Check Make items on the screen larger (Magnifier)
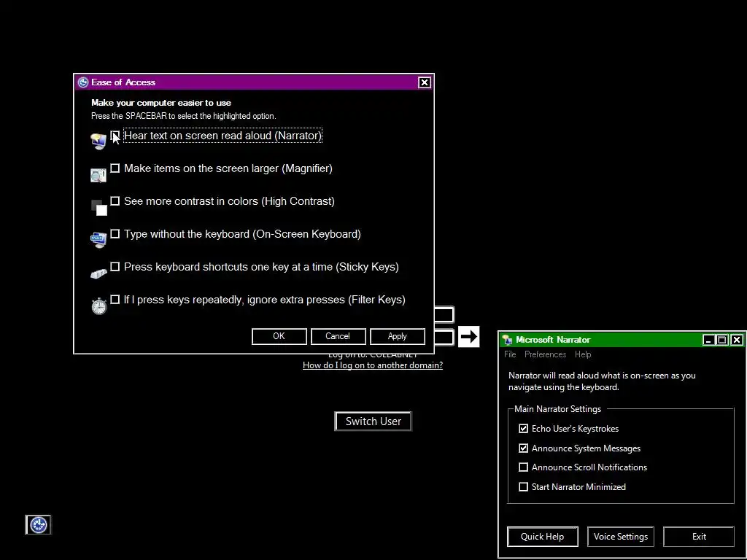Viewport: 747px width, 560px height. (115, 168)
